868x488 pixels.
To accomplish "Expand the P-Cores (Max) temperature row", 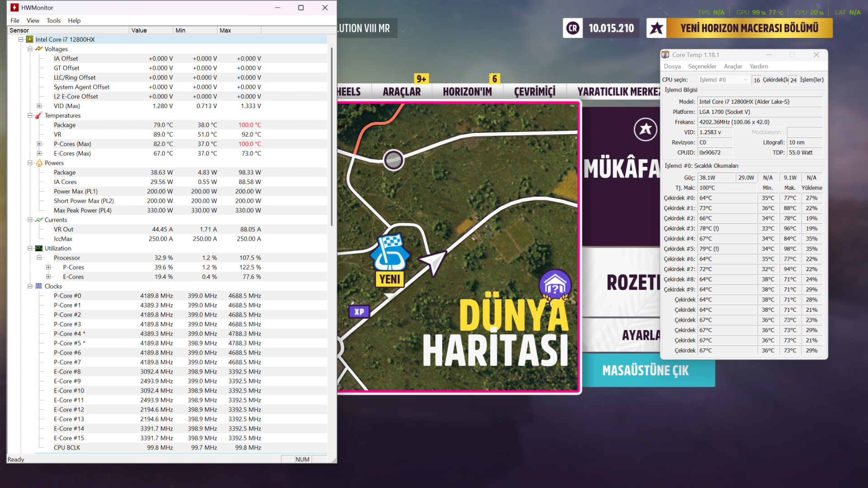I will point(39,144).
